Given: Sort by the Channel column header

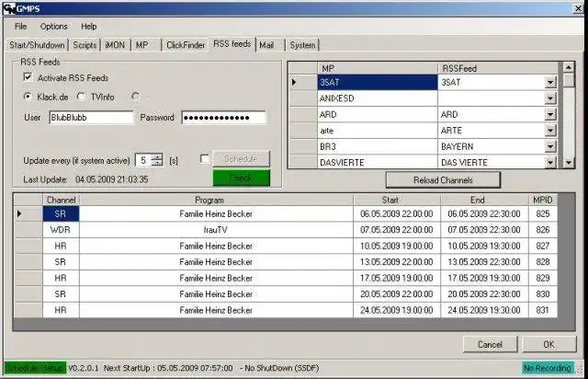Looking at the screenshot, I should [x=62, y=201].
